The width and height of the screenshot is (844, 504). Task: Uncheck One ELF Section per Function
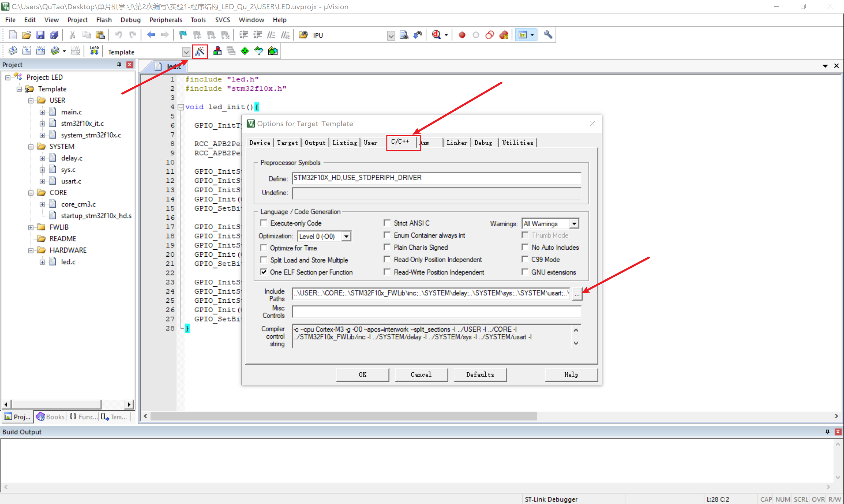(264, 272)
